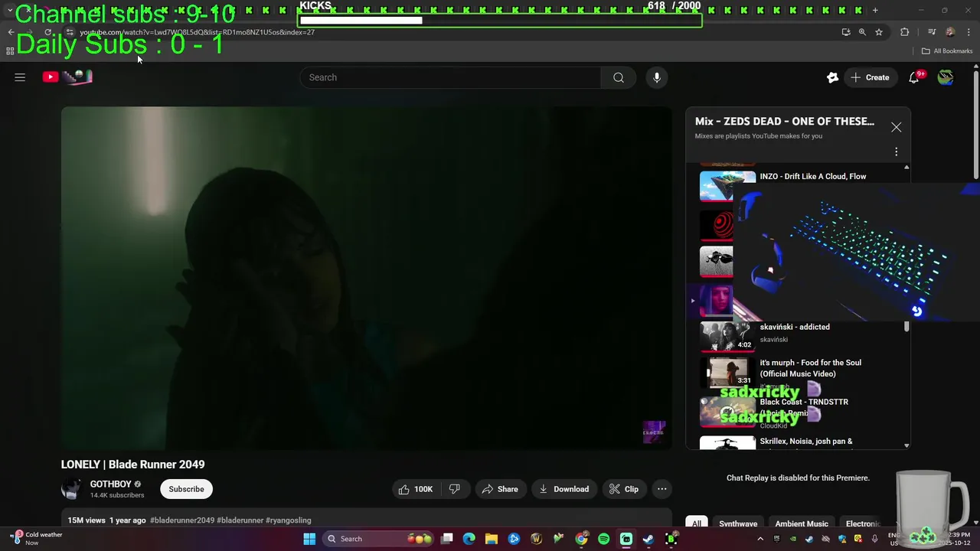The width and height of the screenshot is (980, 551).
Task: Go back to the previous page
Action: point(11,32)
